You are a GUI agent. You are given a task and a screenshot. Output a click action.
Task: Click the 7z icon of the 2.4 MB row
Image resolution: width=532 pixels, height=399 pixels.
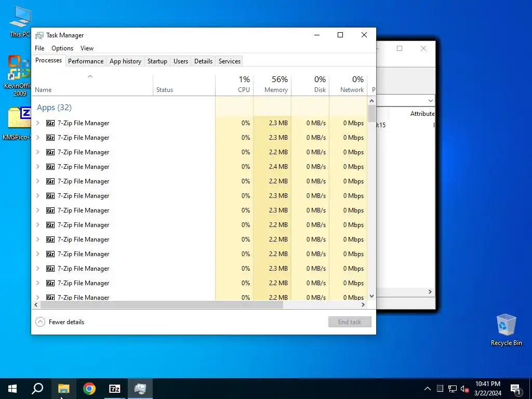(50, 167)
